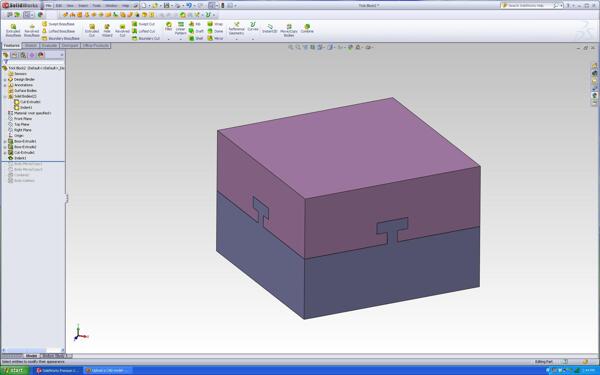Image resolution: width=600 pixels, height=375 pixels.
Task: Open Reference Geometry dropdown arrow
Action: point(236,39)
